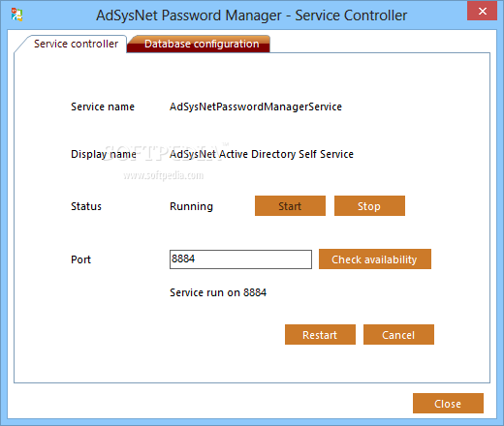Click the Display name label
This screenshot has width=504, height=426.
[x=104, y=154]
